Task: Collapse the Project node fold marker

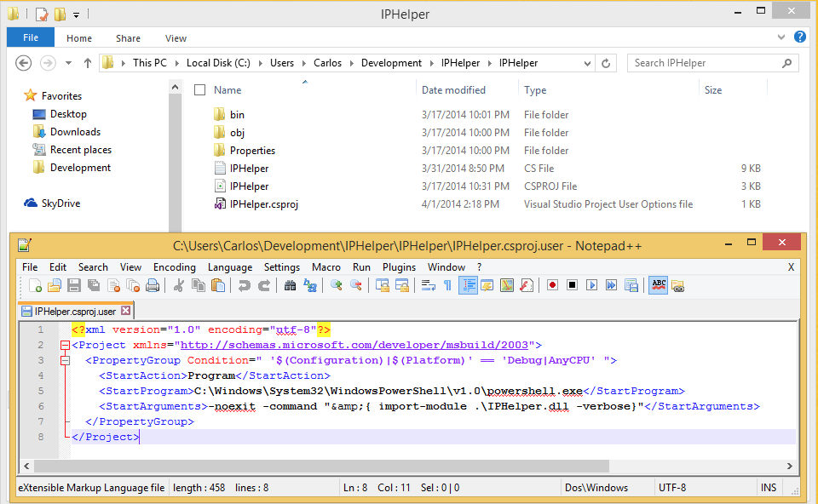Action: pos(65,346)
